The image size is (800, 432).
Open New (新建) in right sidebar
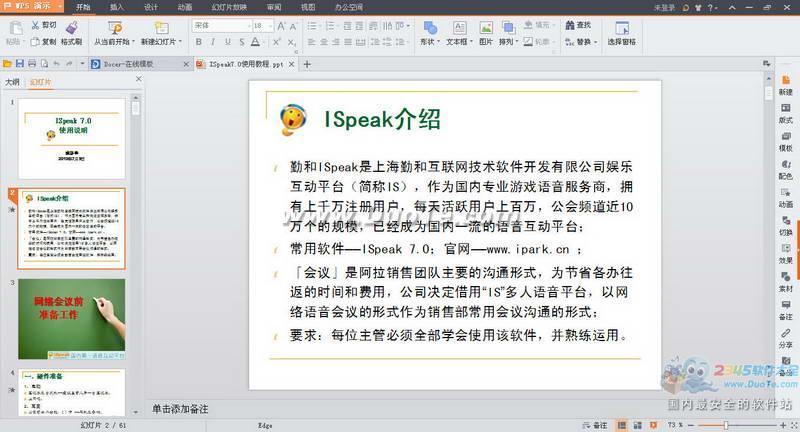pos(786,86)
